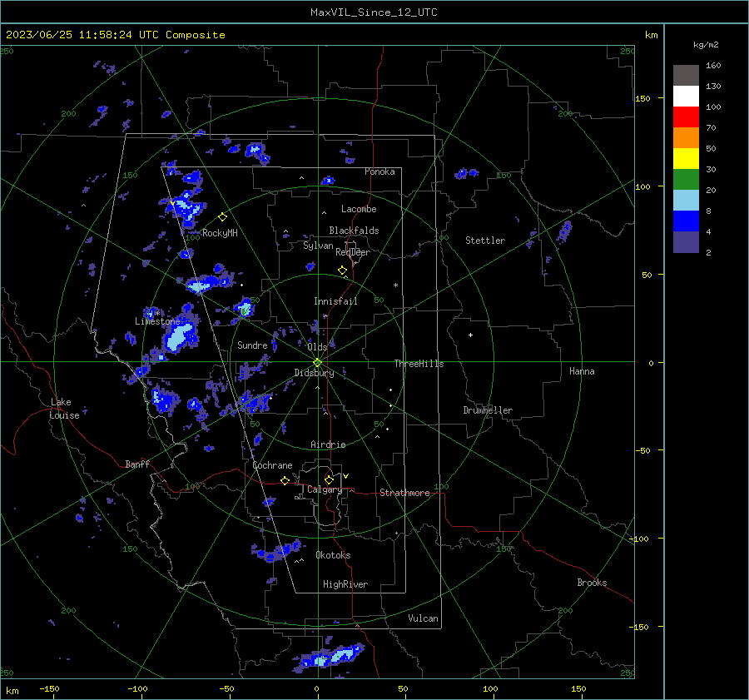
Task: Click the Calgary city label
Action: tap(325, 489)
